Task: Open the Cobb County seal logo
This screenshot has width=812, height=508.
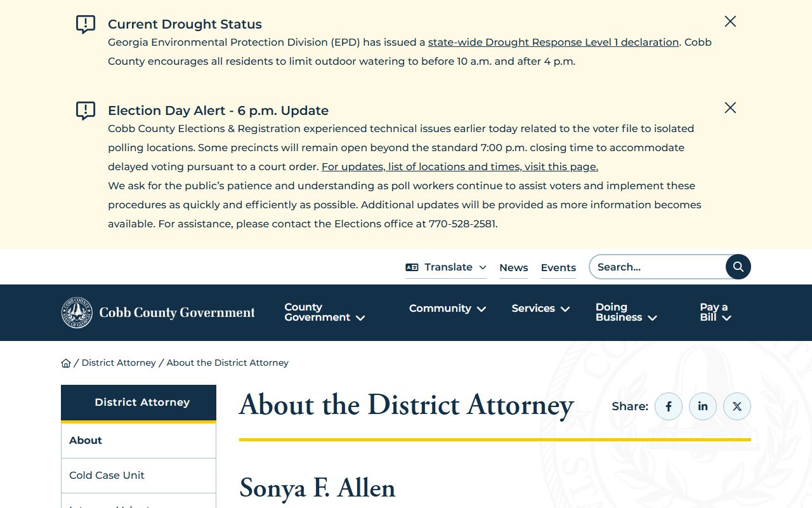Action: click(77, 312)
